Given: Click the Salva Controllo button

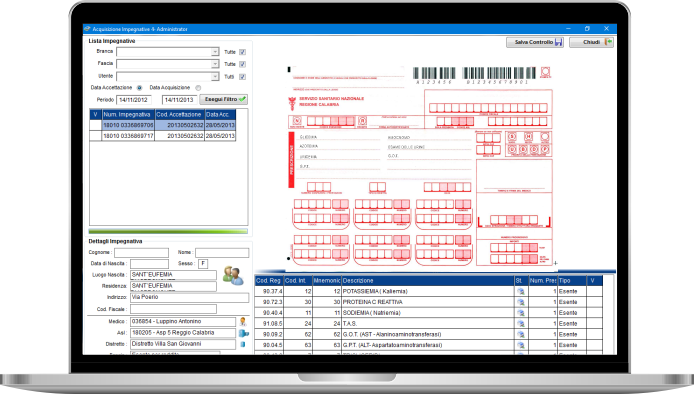Looking at the screenshot, I should click(x=535, y=42).
